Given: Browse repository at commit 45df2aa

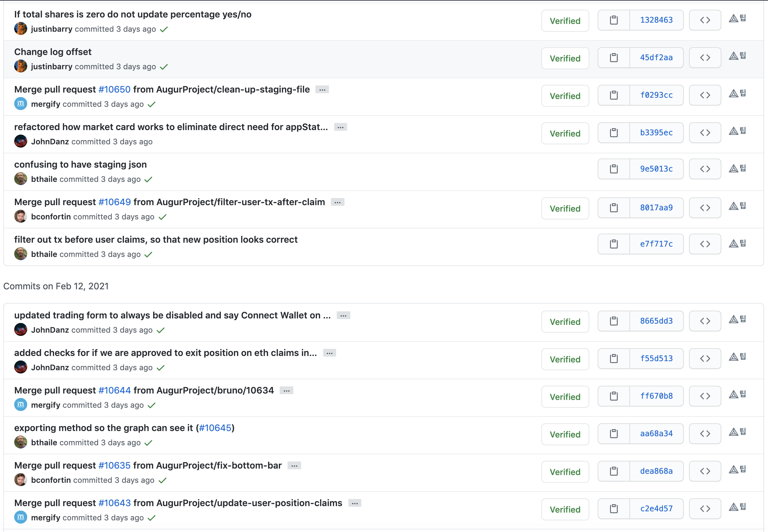Looking at the screenshot, I should 705,58.
